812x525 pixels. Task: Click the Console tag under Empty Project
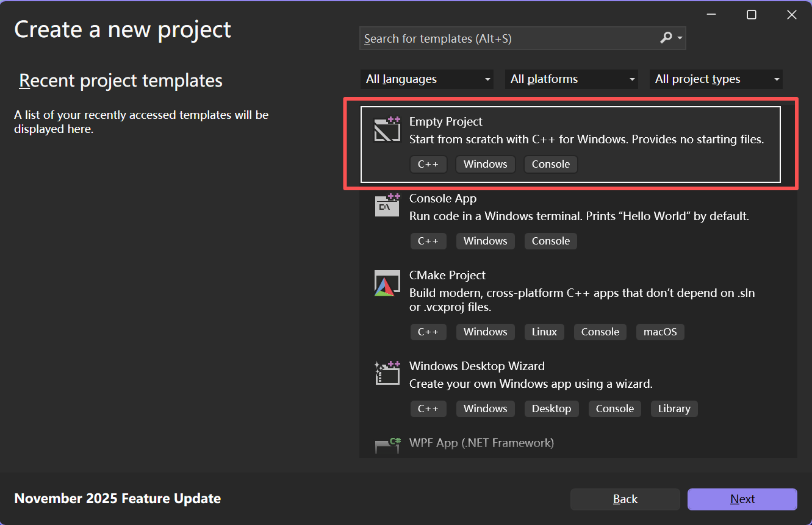(x=551, y=165)
